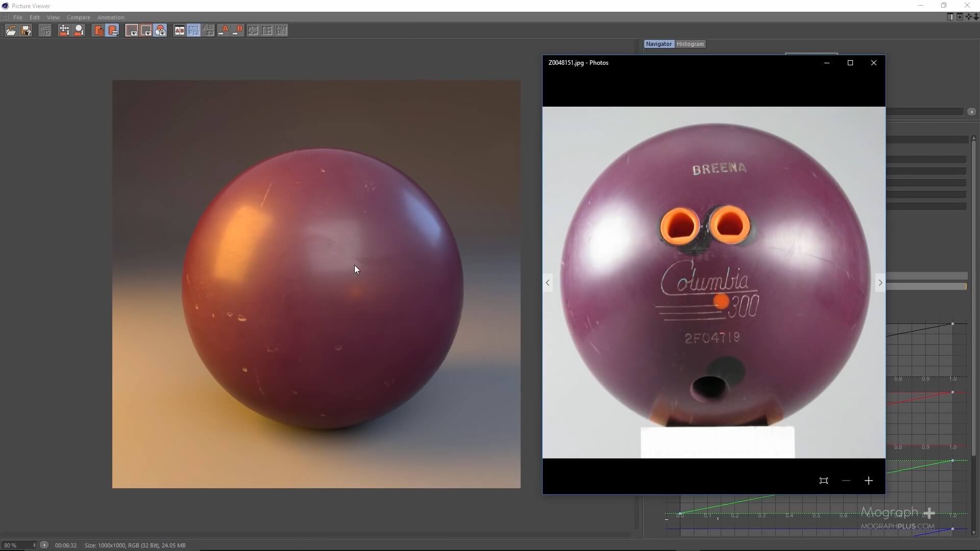Viewport: 980px width, 551px height.
Task: Go to previous photo with left chevron
Action: click(548, 283)
